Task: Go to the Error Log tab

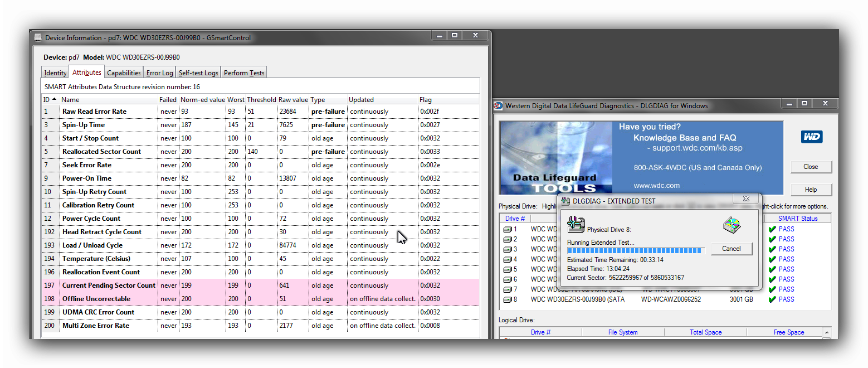Action: click(160, 73)
